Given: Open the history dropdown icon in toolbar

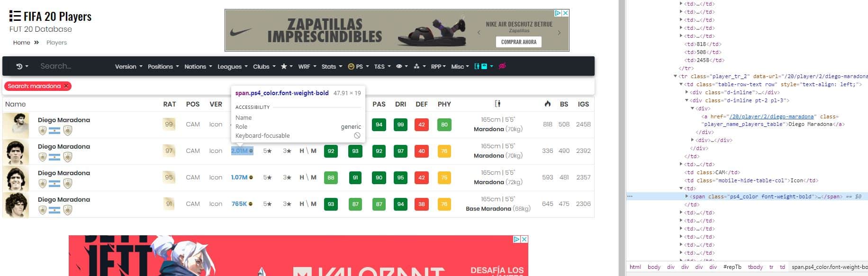Looking at the screenshot, I should (22, 66).
